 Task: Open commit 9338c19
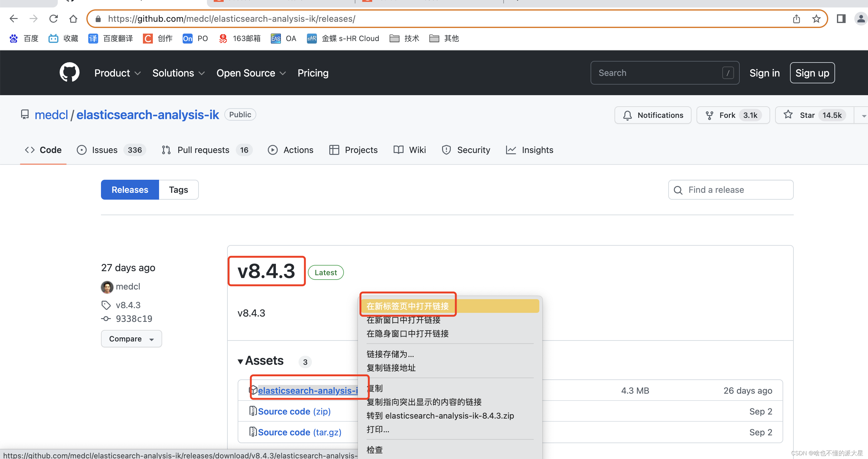point(134,319)
